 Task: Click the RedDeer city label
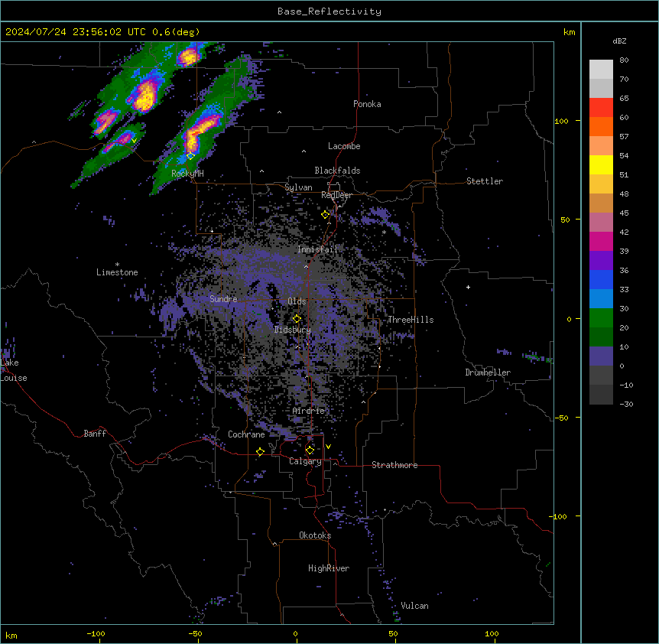(336, 195)
